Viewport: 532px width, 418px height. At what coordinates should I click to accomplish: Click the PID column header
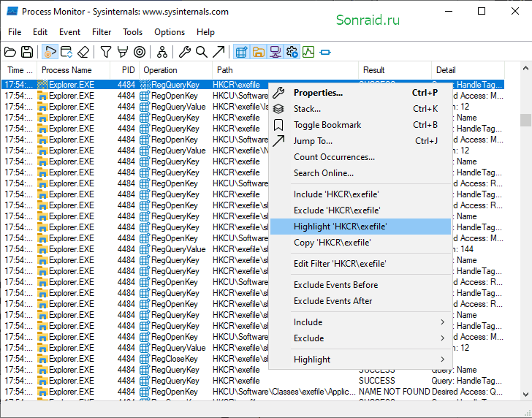tap(124, 70)
